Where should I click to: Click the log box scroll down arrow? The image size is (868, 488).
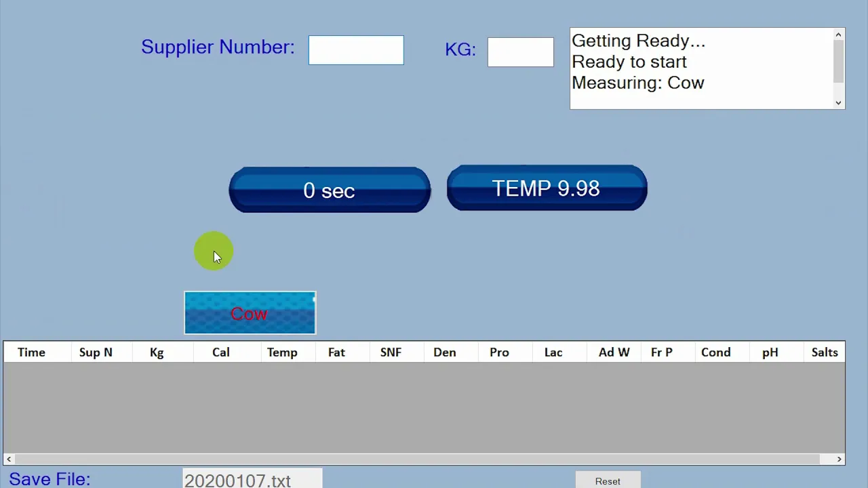(x=839, y=102)
